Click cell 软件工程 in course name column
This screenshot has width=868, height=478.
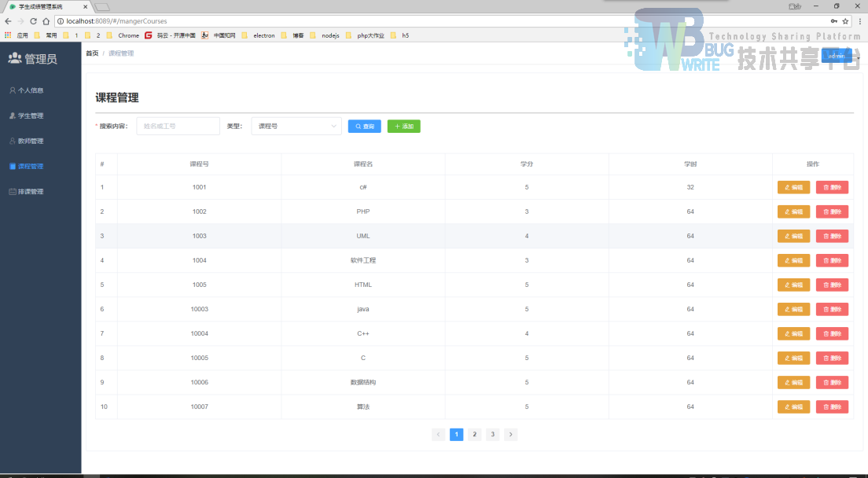[363, 260]
